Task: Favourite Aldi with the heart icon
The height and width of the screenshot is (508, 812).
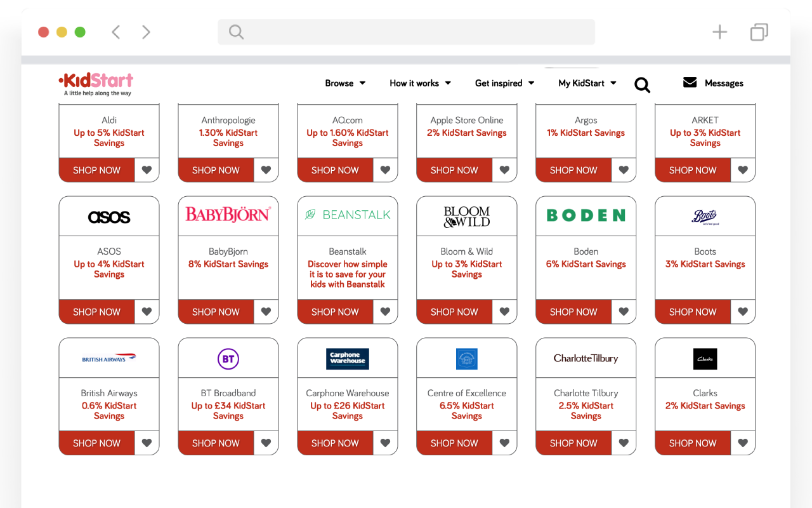Action: [x=147, y=170]
